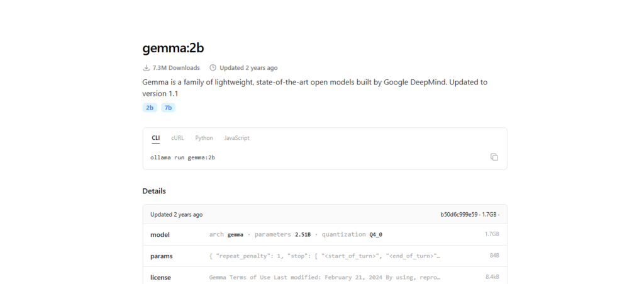Click the downloads arrow icon
Image resolution: width=644 pixels, height=284 pixels.
(146, 68)
